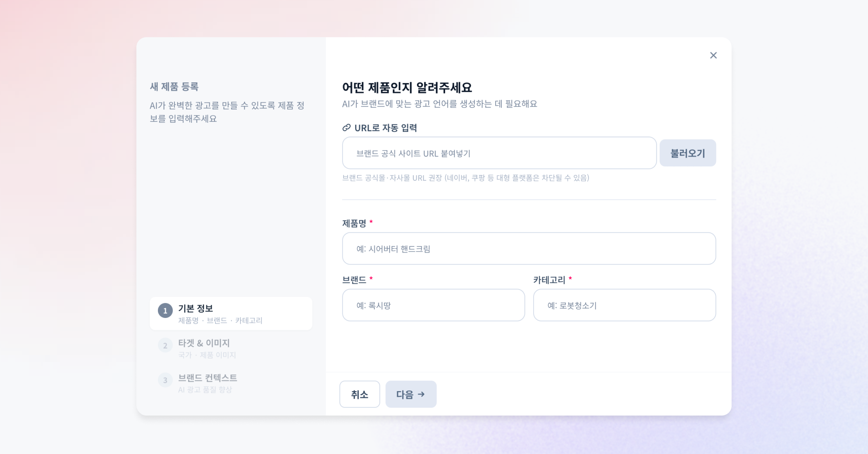Select the 기본 정보 step

point(231,313)
